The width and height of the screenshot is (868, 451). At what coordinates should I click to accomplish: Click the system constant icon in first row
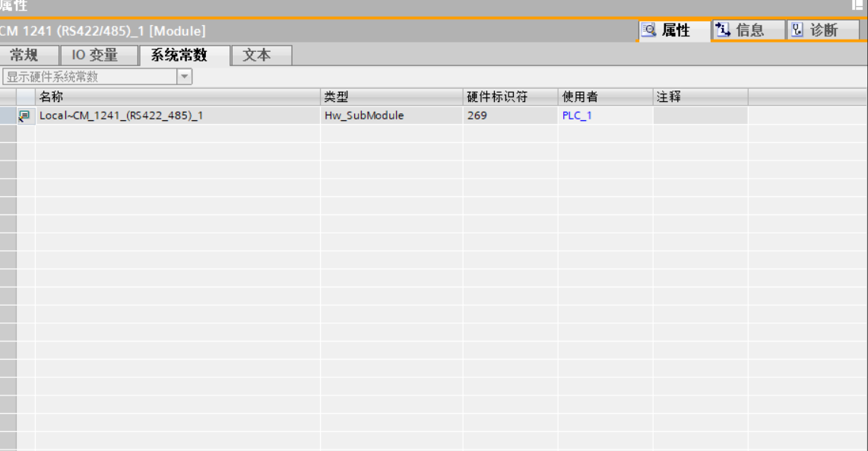pos(25,116)
